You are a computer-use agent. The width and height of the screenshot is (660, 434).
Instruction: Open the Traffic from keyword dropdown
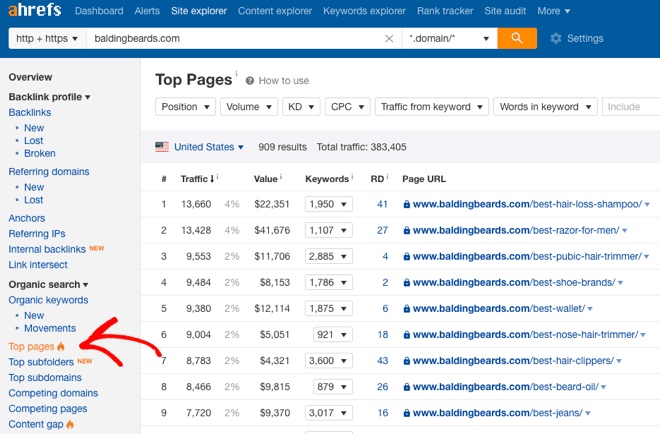click(x=431, y=107)
